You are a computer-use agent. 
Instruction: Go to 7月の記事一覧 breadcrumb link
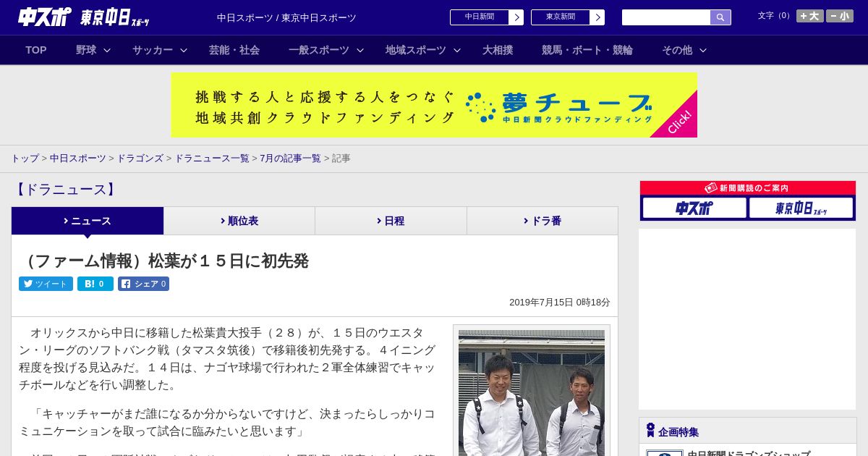click(290, 159)
